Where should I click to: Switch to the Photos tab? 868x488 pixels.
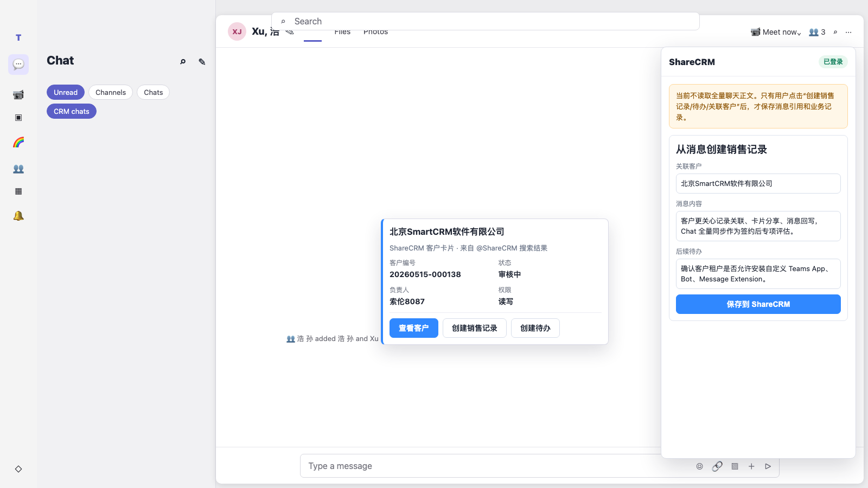pos(375,33)
